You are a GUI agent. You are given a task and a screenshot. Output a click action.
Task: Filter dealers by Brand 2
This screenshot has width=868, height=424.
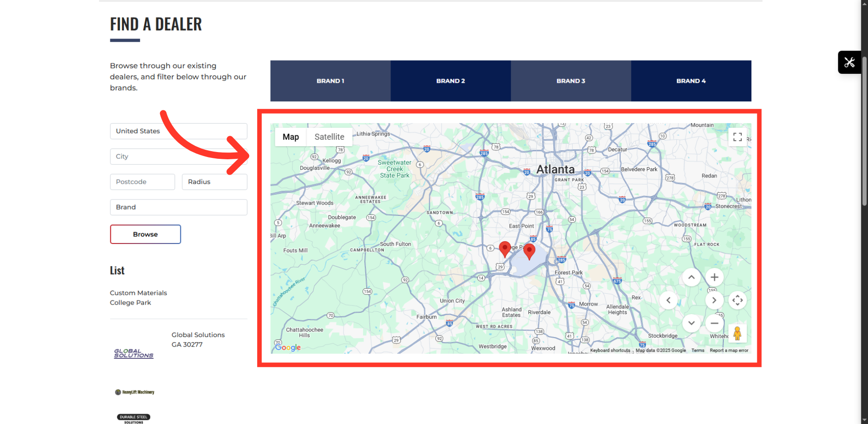point(451,81)
